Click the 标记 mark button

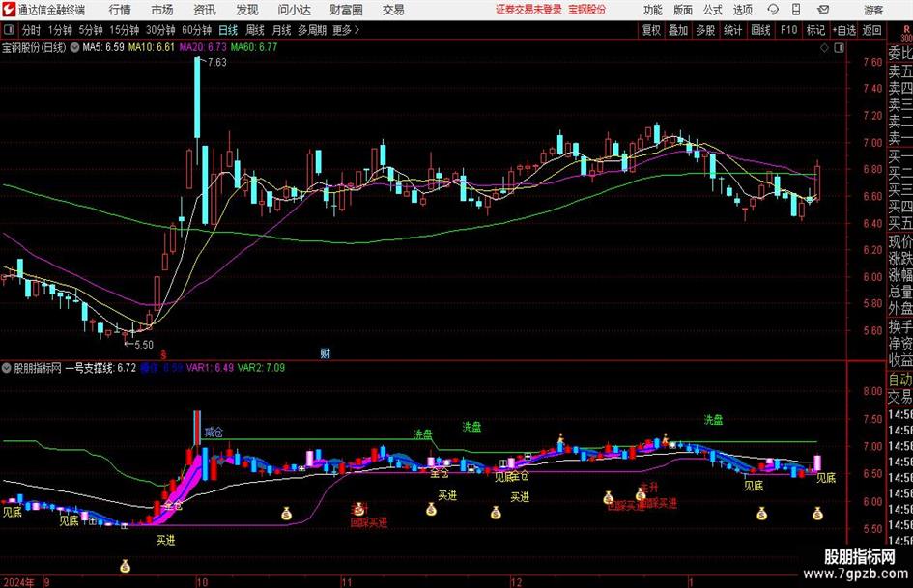[x=815, y=30]
